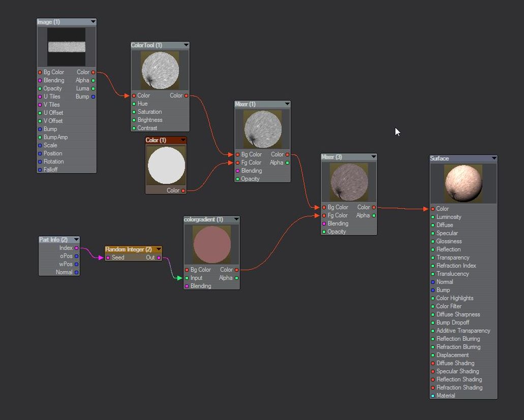The image size is (524, 420).
Task: Click the Input socket on colorgradient node
Action: pyautogui.click(x=187, y=278)
